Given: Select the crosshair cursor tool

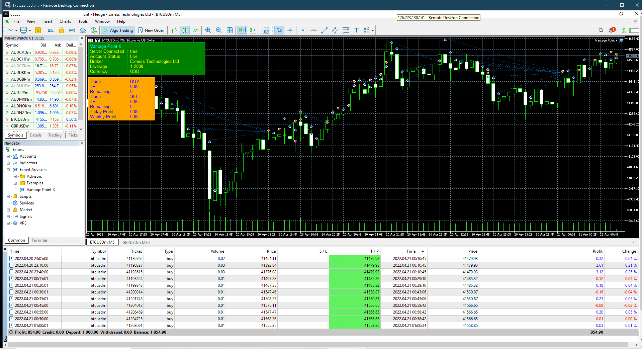Looking at the screenshot, I should (290, 30).
